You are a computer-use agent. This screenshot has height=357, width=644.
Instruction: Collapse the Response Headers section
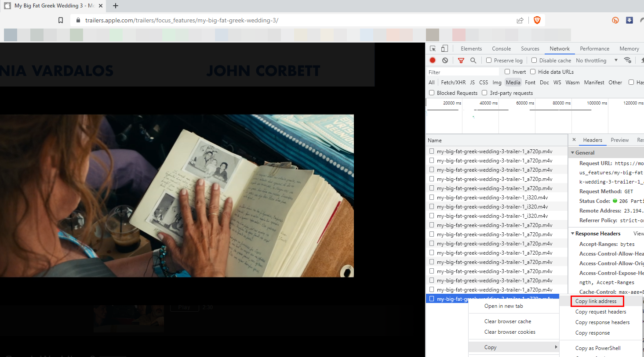tap(573, 234)
